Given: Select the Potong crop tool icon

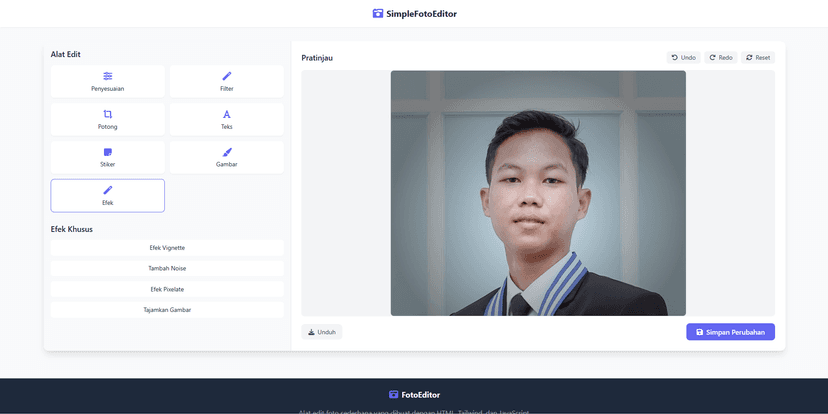Looking at the screenshot, I should [x=108, y=115].
